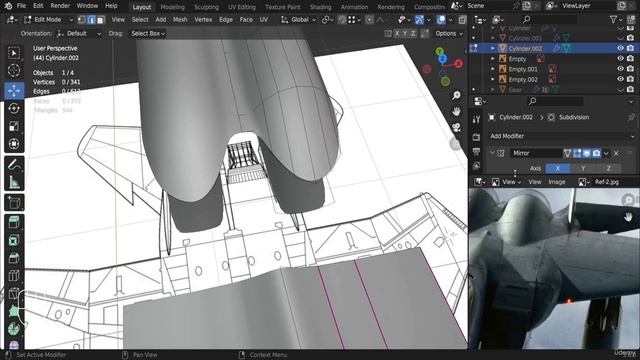Screen dimensions: 640x360
Task: Toggle camera view in the viewport
Action: click(456, 127)
